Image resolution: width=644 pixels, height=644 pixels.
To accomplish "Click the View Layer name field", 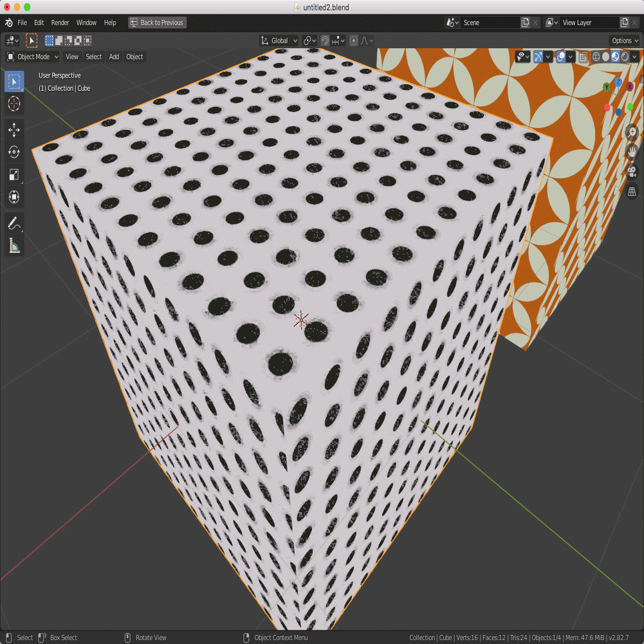I will (589, 23).
